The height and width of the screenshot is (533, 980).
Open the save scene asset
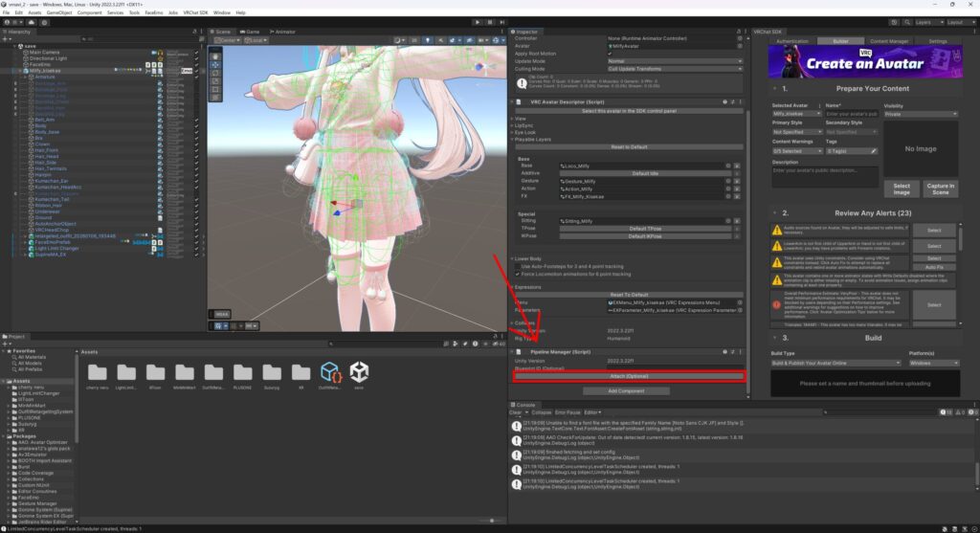359,372
